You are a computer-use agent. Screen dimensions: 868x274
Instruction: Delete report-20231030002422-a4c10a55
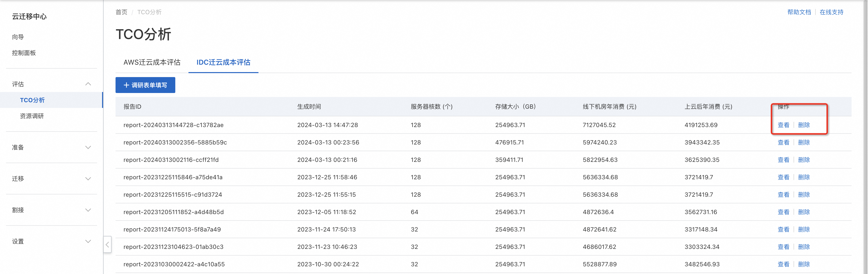[x=804, y=264]
